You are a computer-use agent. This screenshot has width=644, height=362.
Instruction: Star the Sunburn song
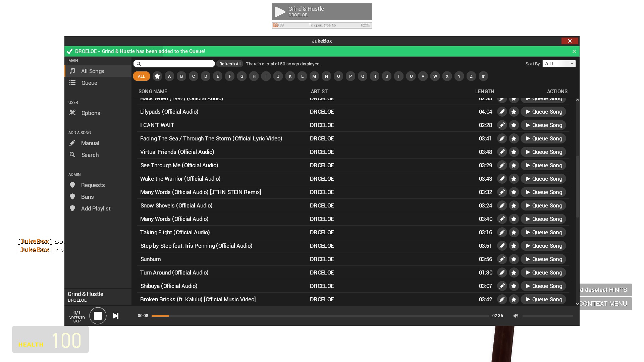pos(514,259)
